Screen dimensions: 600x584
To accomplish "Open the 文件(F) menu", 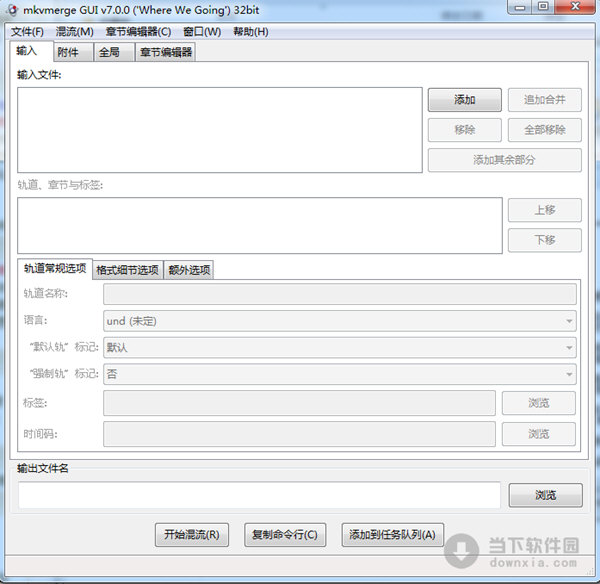I will click(27, 31).
